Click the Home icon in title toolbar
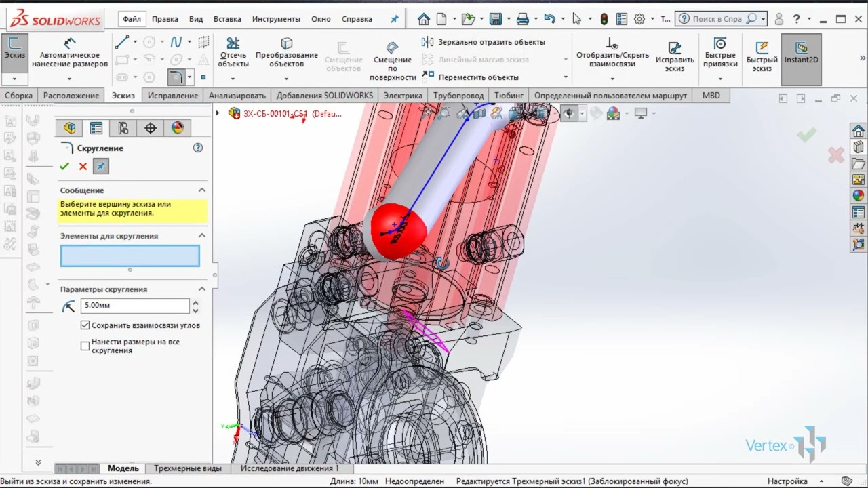This screenshot has height=488, width=868. [x=424, y=19]
